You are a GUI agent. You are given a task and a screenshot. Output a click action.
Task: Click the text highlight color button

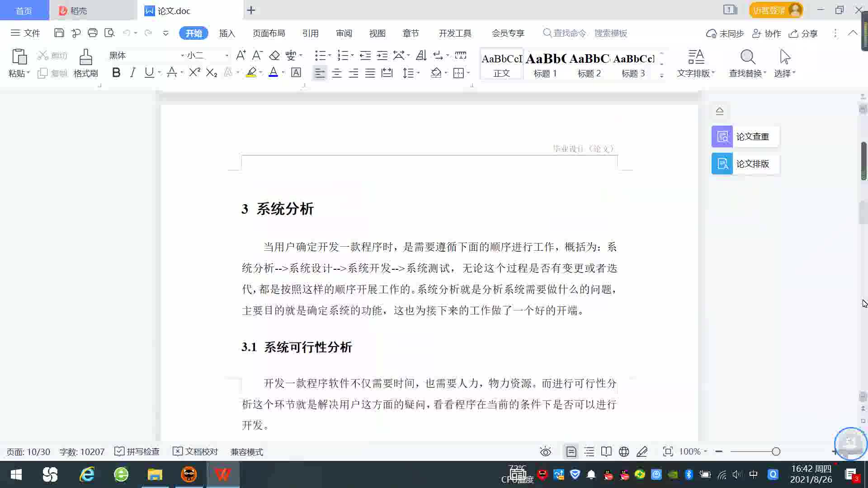point(251,72)
